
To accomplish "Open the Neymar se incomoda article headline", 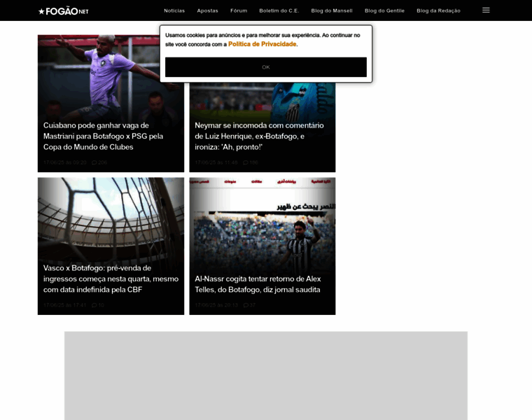I will (x=259, y=136).
